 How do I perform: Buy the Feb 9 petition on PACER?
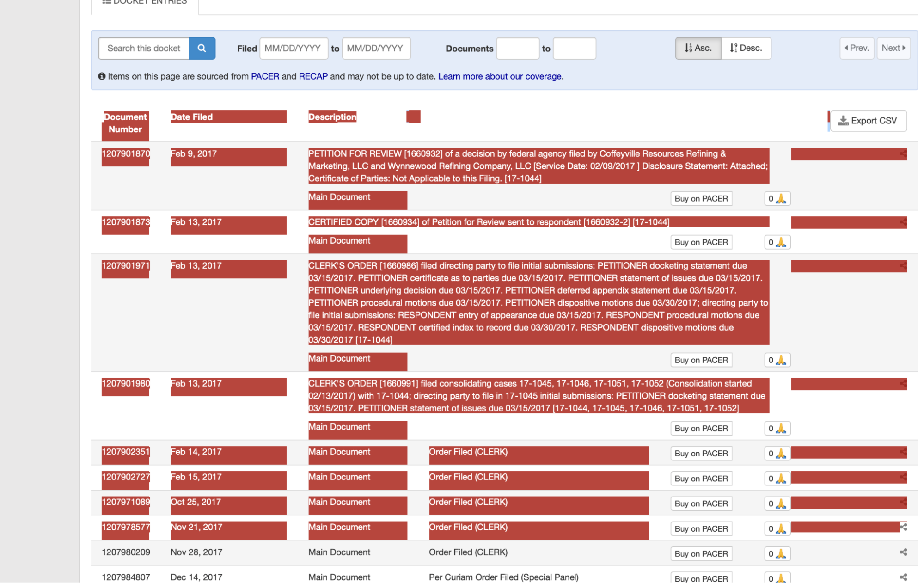point(701,198)
